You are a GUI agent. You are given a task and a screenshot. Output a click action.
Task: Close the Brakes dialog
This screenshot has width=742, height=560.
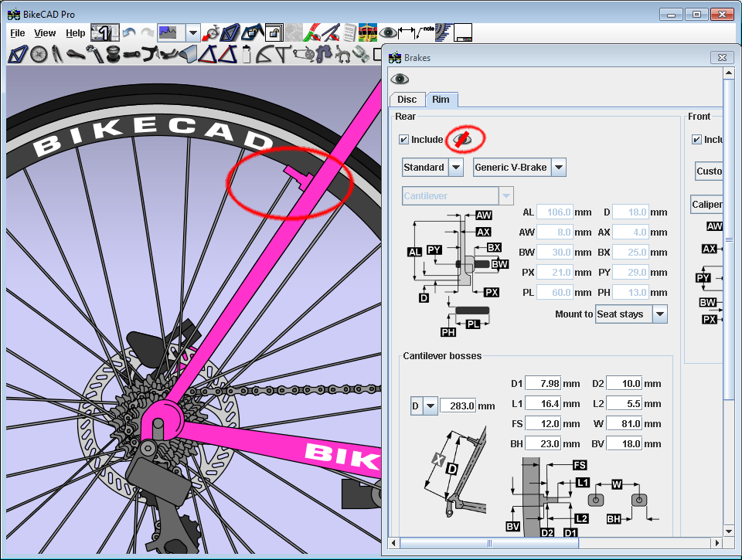(721, 58)
